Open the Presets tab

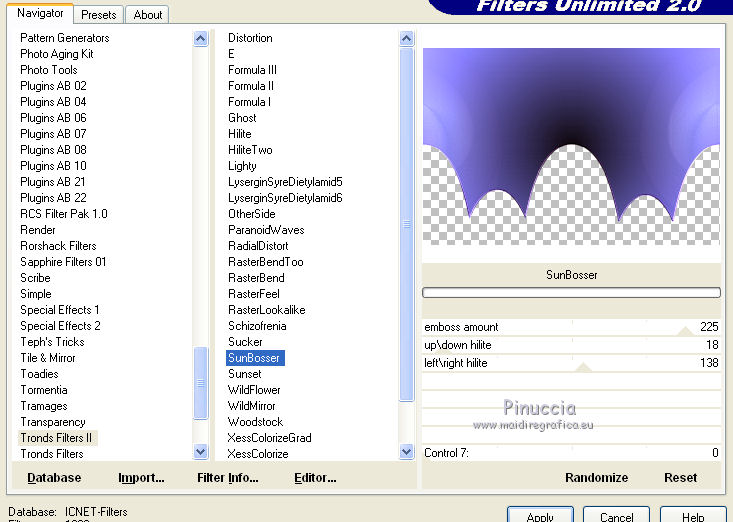tap(99, 14)
